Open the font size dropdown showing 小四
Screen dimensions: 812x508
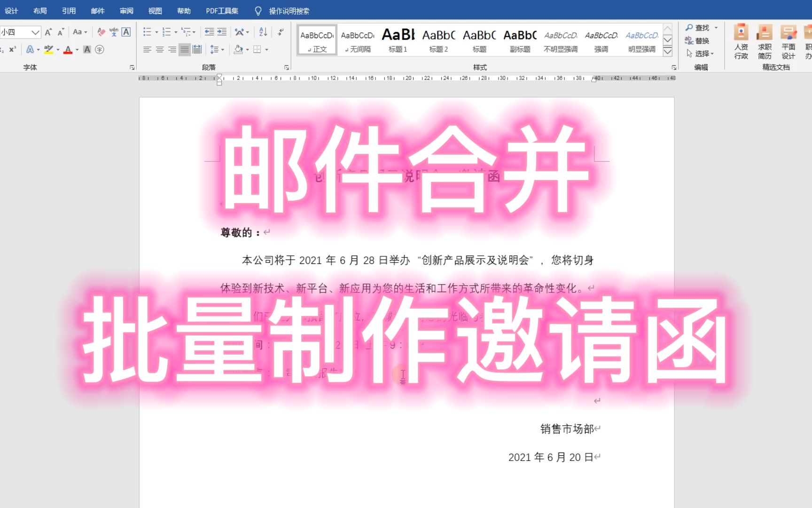36,32
